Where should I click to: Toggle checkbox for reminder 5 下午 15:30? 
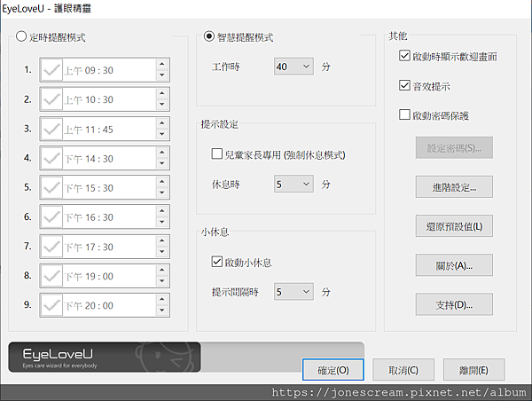click(x=51, y=187)
